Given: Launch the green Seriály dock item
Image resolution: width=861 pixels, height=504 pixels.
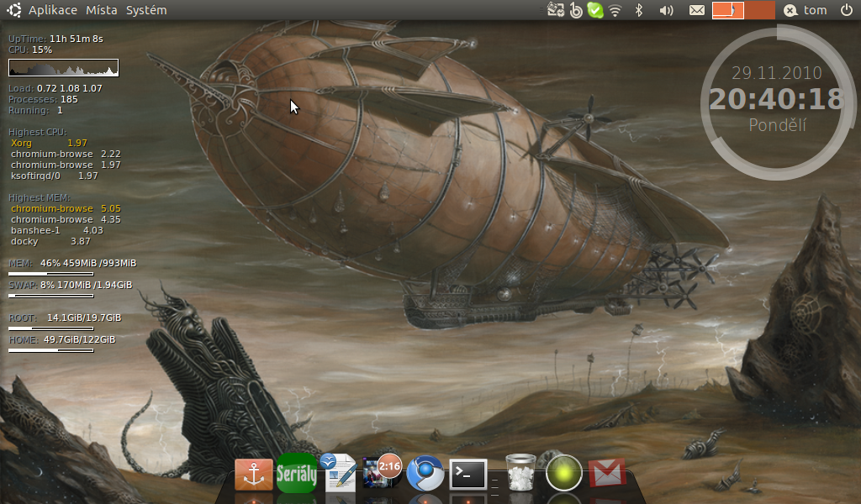Looking at the screenshot, I should 297,473.
